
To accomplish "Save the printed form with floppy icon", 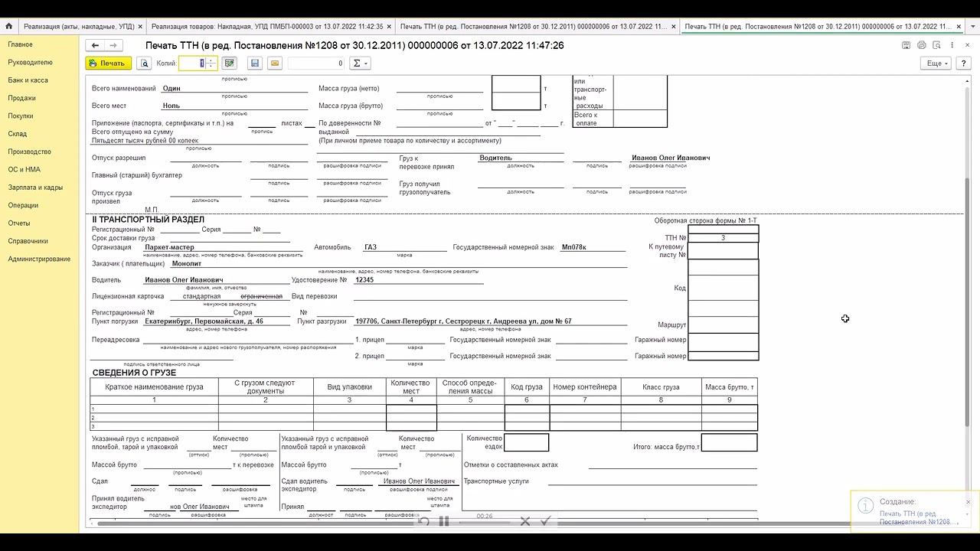I will coord(255,64).
